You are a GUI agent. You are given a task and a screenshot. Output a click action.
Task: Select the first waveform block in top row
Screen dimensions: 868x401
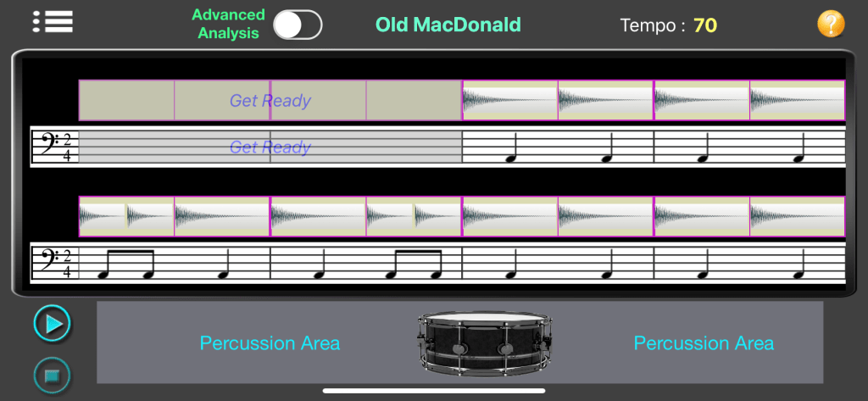[x=509, y=100]
